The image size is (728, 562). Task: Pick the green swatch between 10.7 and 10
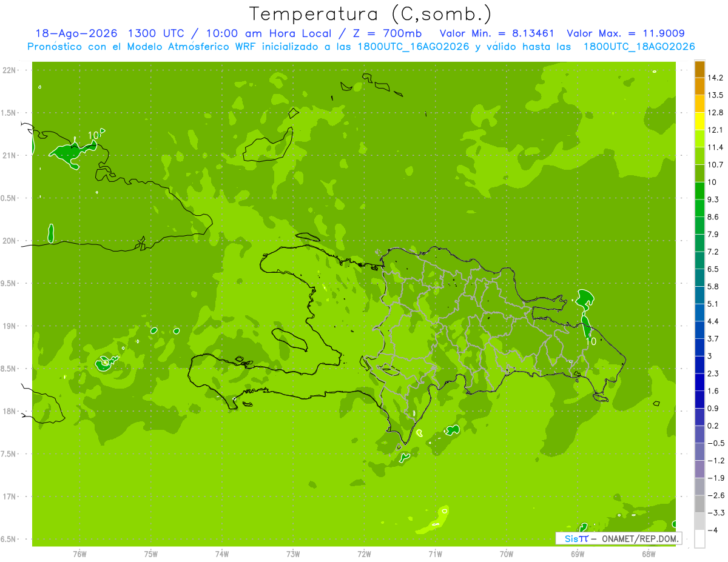coord(699,173)
